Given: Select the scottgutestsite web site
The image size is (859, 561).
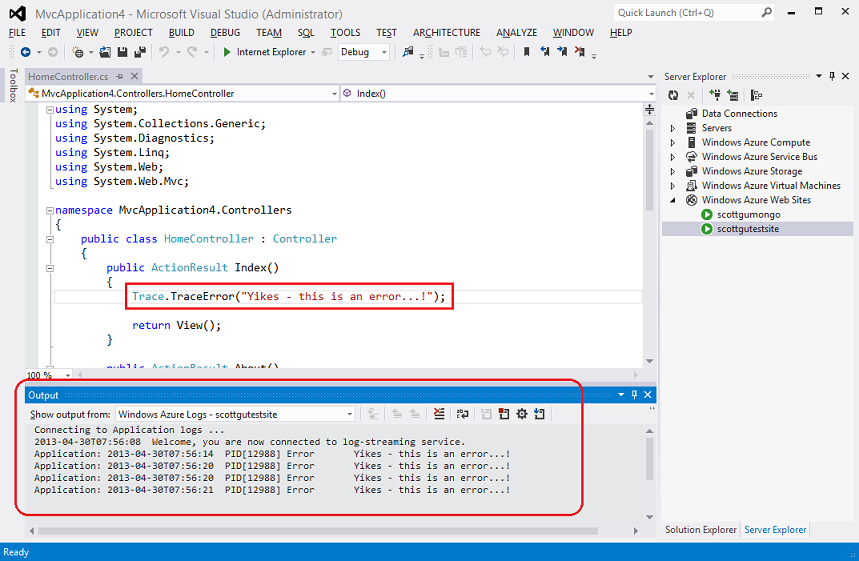Looking at the screenshot, I should click(748, 229).
